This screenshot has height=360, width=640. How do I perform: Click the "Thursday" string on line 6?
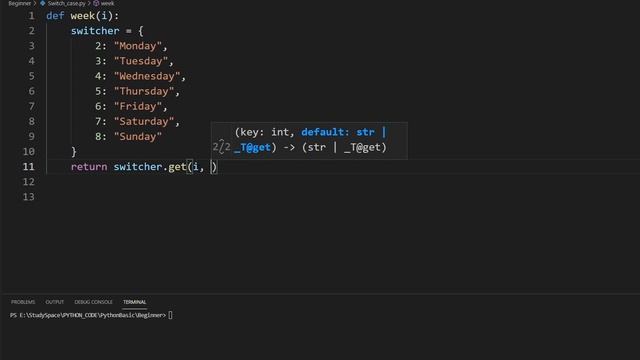pos(144,91)
